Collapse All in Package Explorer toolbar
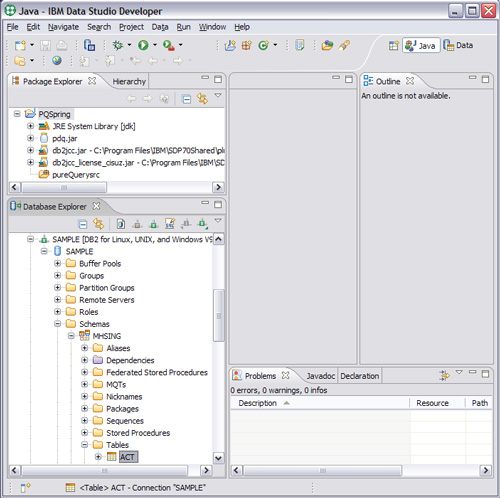This screenshot has width=500, height=498. tap(186, 99)
